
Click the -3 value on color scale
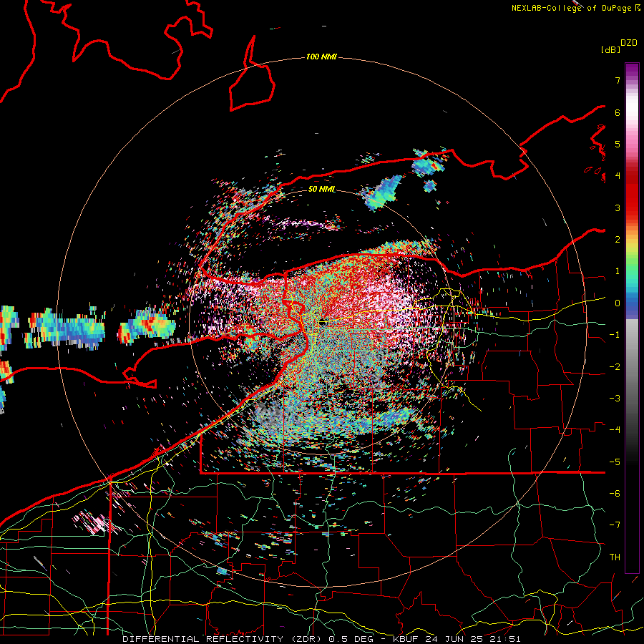615,399
